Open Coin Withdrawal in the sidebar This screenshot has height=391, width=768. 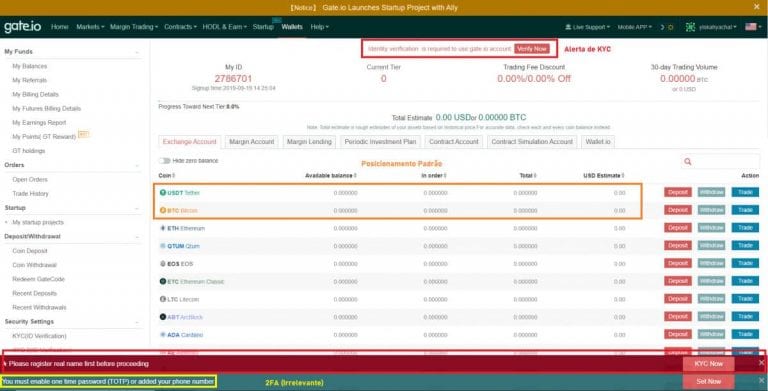coord(34,265)
